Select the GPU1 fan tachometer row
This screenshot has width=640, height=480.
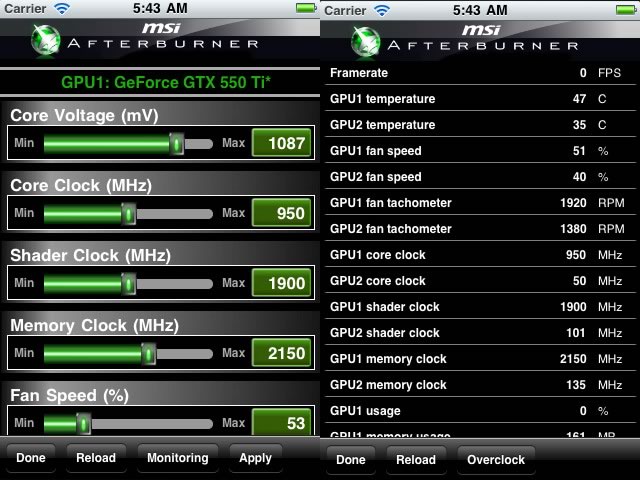[480, 203]
